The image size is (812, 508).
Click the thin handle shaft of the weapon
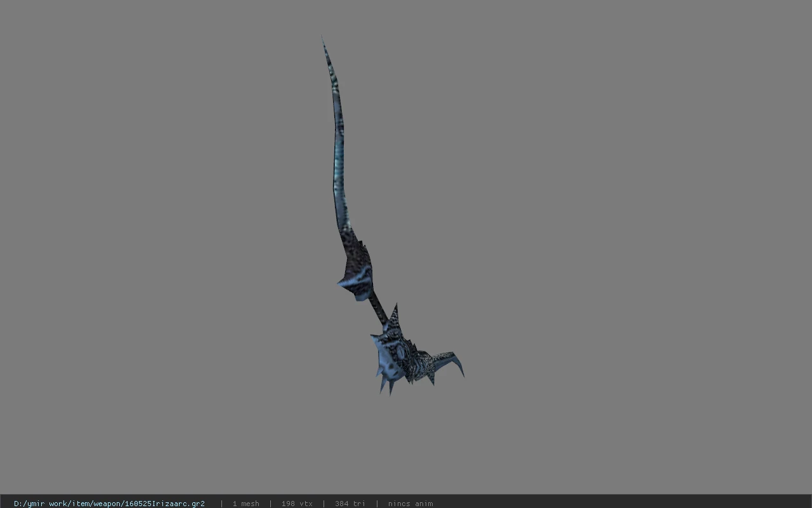pyautogui.click(x=378, y=308)
